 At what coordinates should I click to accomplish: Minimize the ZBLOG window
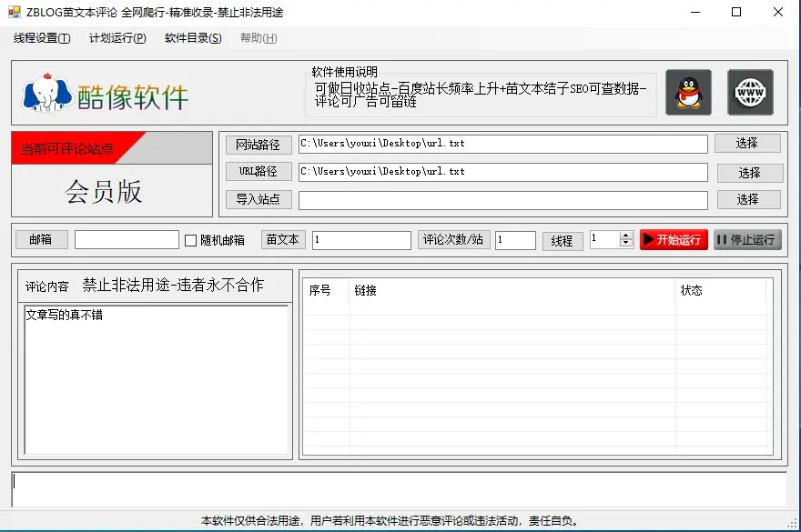click(x=695, y=12)
